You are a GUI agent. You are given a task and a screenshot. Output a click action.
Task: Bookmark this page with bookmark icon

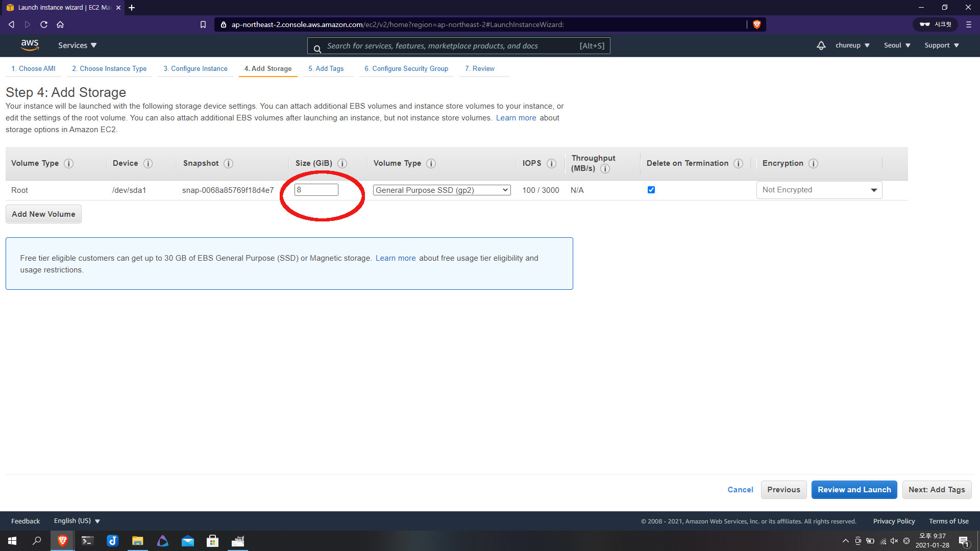[x=203, y=24]
